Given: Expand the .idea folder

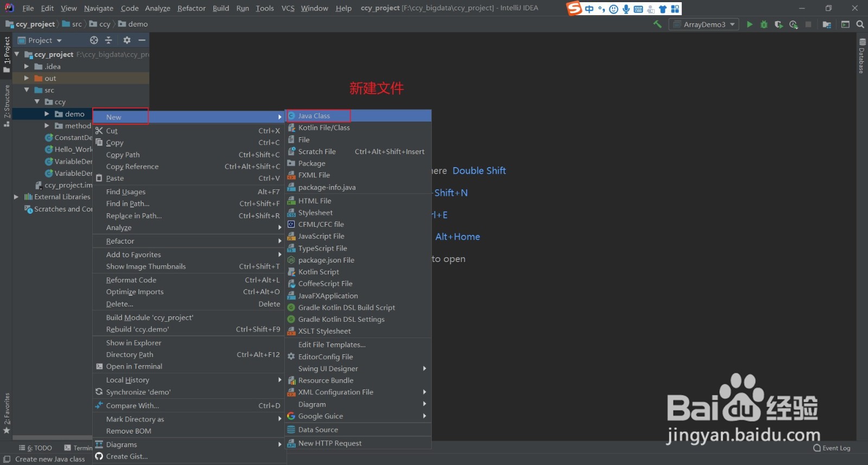Looking at the screenshot, I should pos(26,66).
